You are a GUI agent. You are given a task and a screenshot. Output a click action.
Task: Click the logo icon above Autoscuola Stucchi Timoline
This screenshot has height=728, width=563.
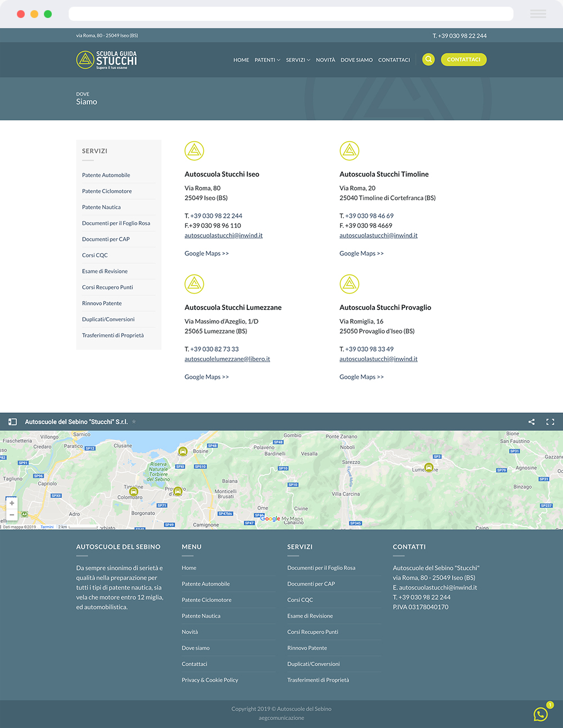(349, 151)
